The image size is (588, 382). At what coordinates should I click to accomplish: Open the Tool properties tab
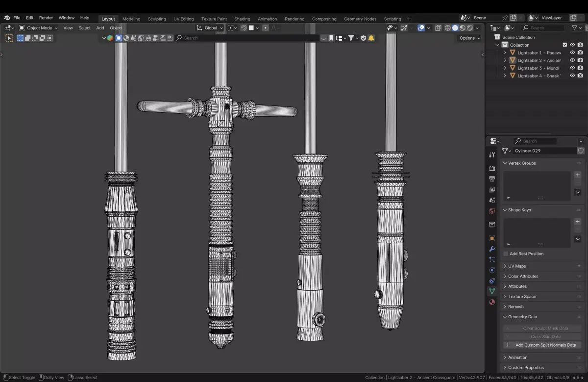[492, 154]
